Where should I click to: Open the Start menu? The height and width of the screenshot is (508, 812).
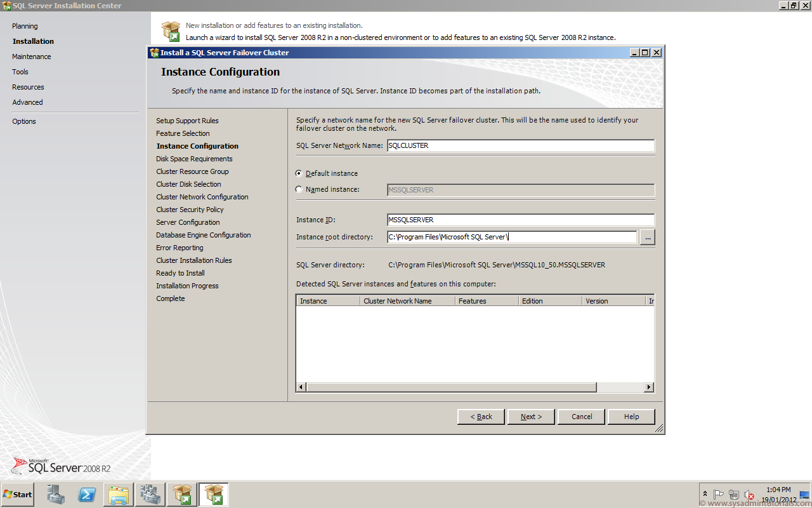tap(18, 495)
